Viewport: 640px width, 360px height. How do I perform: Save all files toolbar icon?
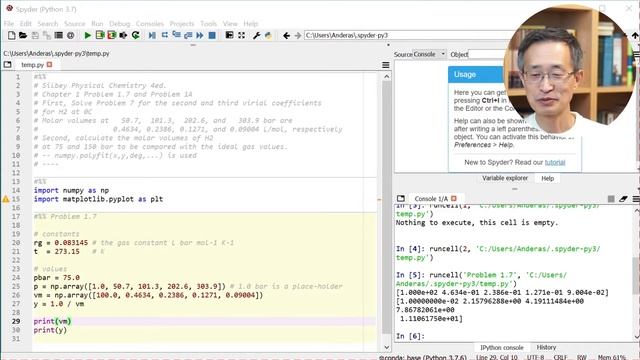(x=47, y=36)
